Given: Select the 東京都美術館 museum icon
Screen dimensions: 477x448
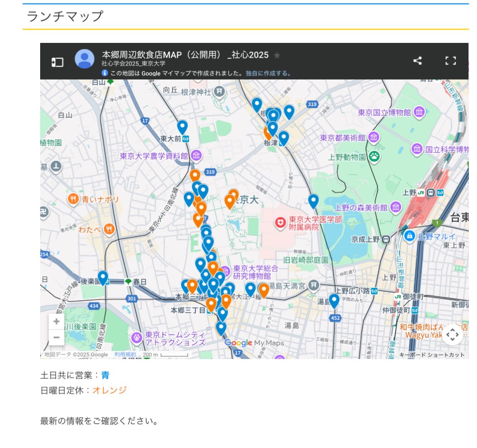Looking at the screenshot, I should coord(374,137).
